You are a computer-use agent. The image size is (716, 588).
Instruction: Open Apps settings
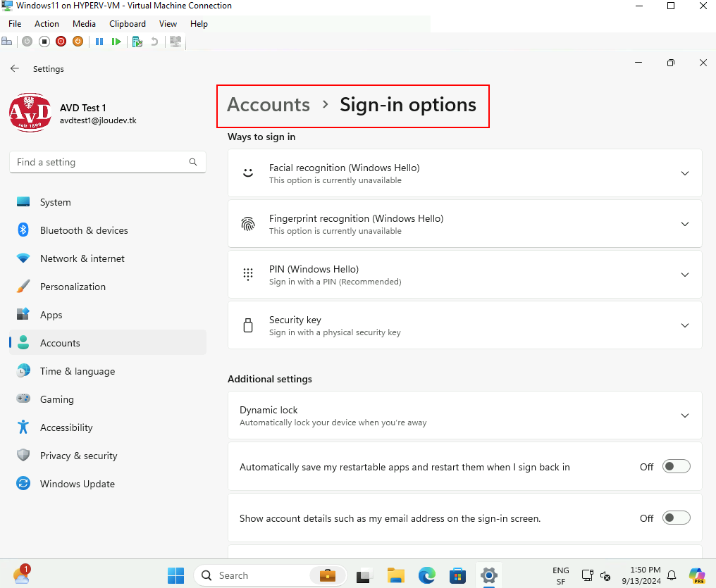point(108,315)
